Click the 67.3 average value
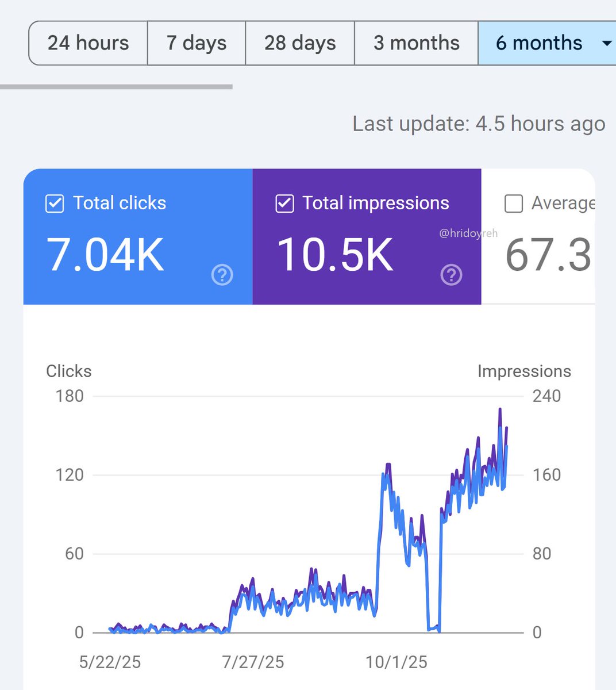This screenshot has height=690, width=616. (x=548, y=255)
